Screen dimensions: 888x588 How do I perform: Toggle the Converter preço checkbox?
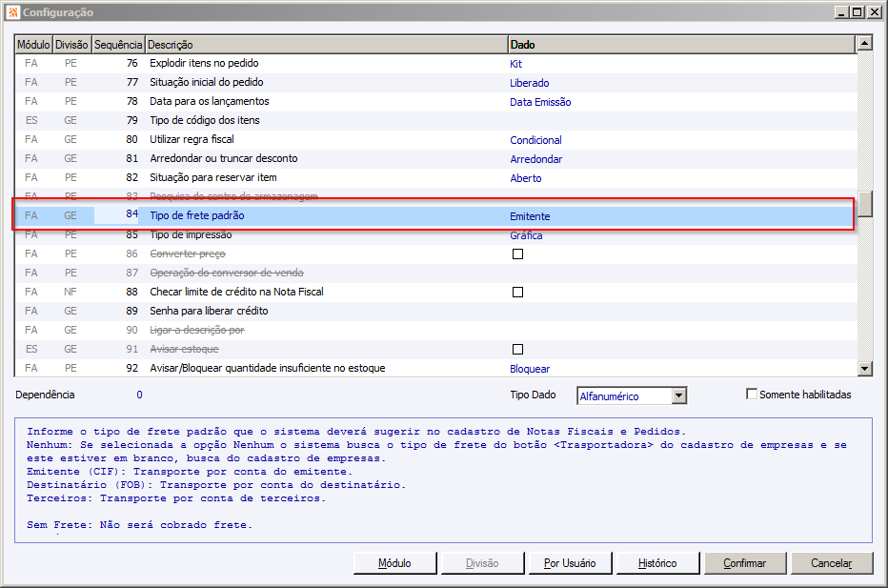tap(517, 253)
